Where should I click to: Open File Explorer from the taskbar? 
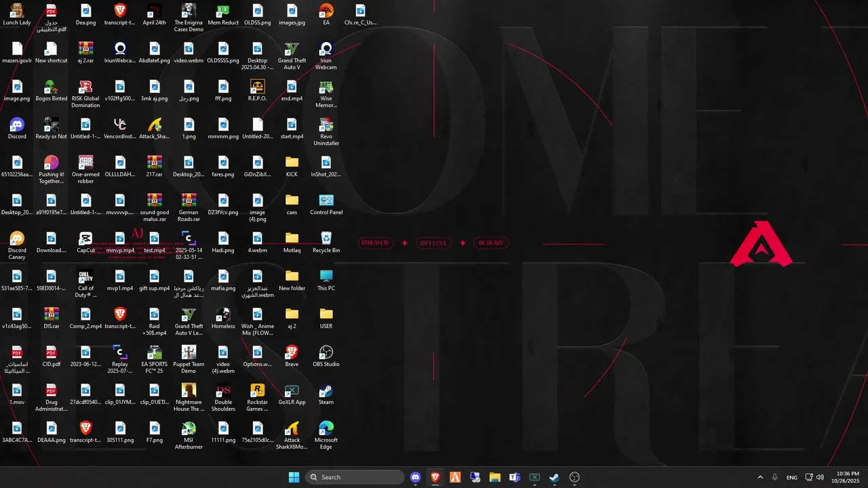495,477
